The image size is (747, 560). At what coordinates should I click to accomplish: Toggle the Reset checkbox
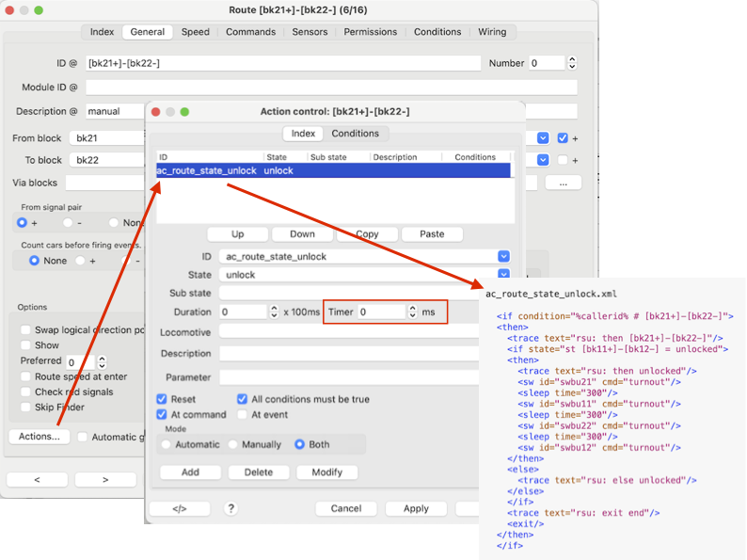click(x=163, y=399)
